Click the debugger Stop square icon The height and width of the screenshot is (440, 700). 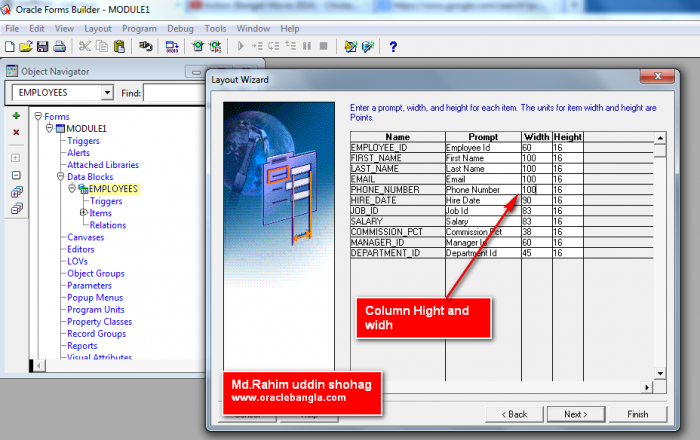(x=324, y=46)
